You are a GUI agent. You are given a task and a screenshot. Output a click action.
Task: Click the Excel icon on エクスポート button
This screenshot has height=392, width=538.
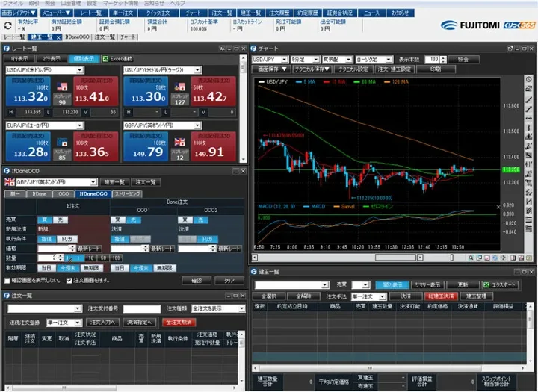[486, 284]
